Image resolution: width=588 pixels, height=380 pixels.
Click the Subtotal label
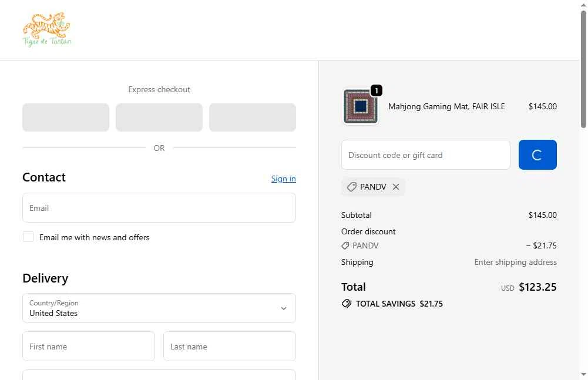click(356, 215)
